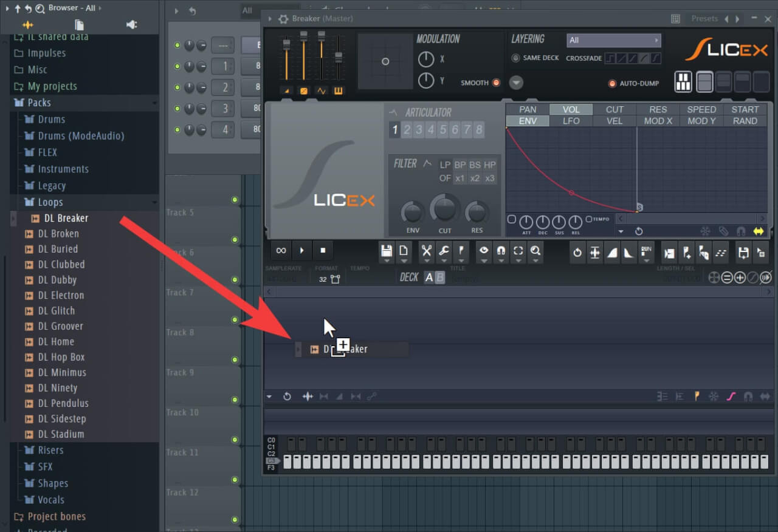This screenshot has width=778, height=532.
Task: Select articulator number 3
Action: click(x=420, y=129)
